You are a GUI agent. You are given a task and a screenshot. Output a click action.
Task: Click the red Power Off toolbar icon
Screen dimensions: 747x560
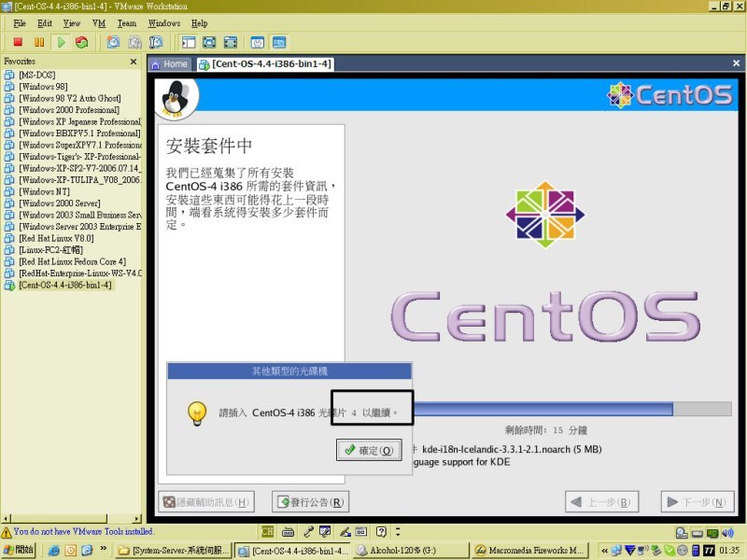point(18,42)
